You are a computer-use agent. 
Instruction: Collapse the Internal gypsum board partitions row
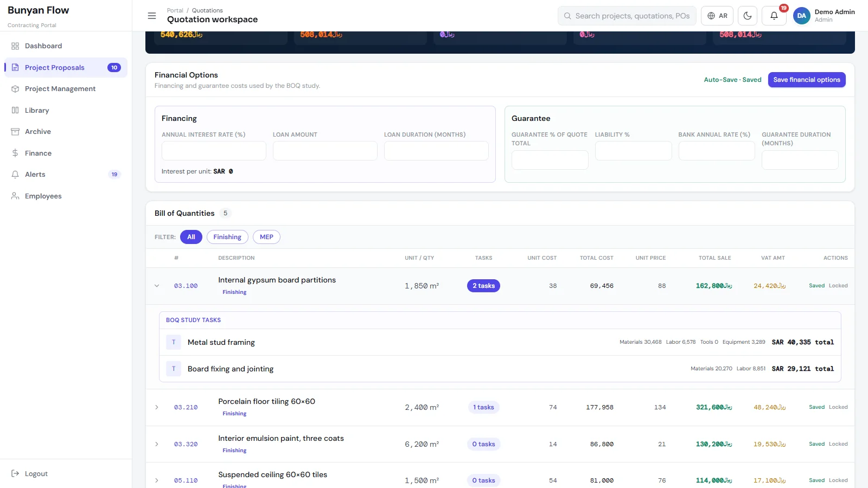pyautogui.click(x=157, y=286)
